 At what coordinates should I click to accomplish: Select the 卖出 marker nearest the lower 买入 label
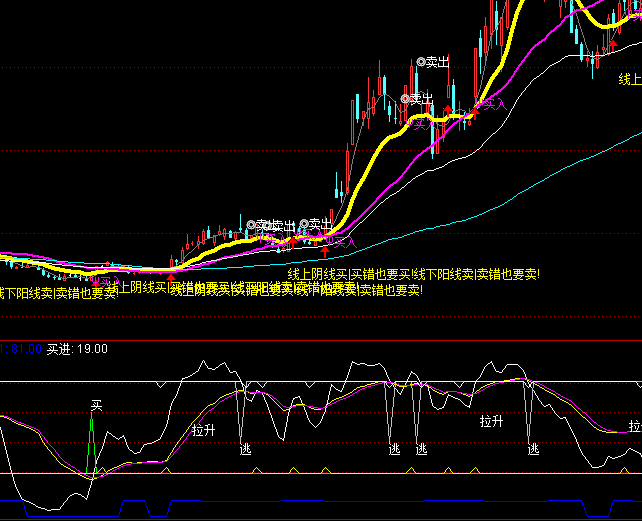(x=319, y=224)
